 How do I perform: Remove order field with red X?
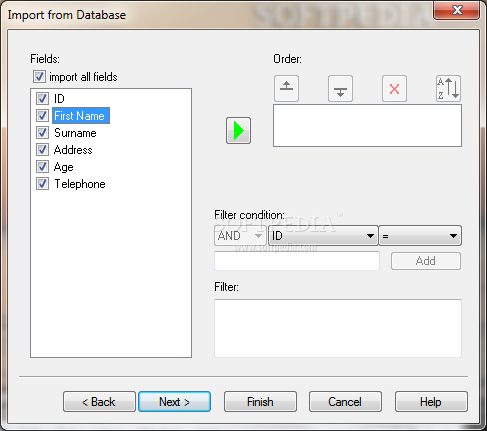coord(394,89)
